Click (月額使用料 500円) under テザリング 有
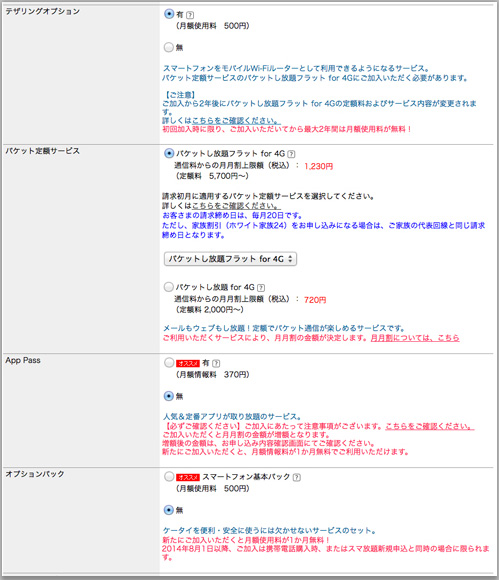Viewport: 499px width, 580px height. point(212,26)
